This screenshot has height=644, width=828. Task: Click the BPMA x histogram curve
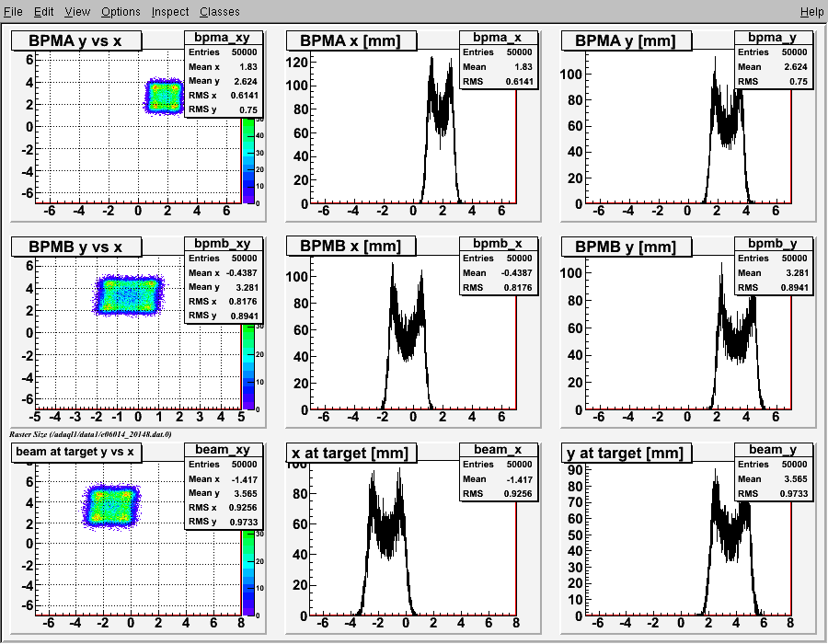[441, 132]
